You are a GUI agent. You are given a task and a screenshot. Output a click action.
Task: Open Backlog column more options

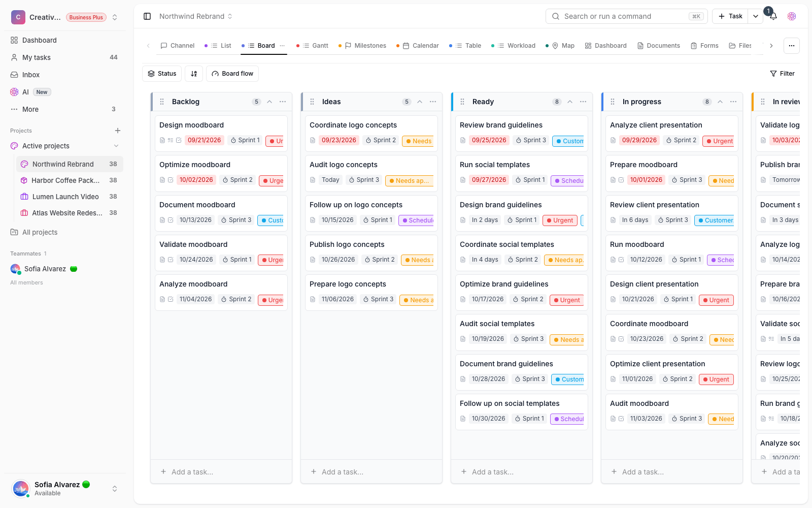(283, 102)
